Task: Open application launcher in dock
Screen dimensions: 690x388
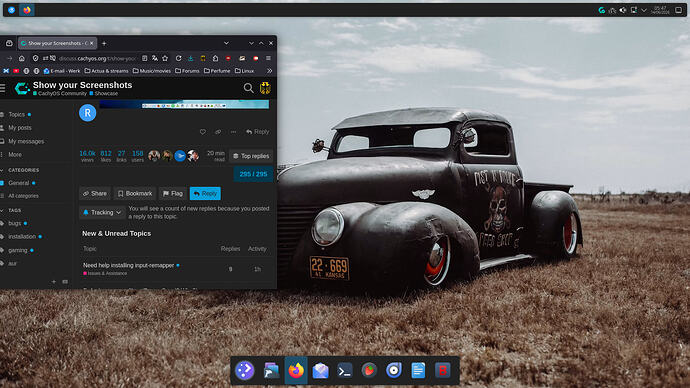Action: coord(245,370)
